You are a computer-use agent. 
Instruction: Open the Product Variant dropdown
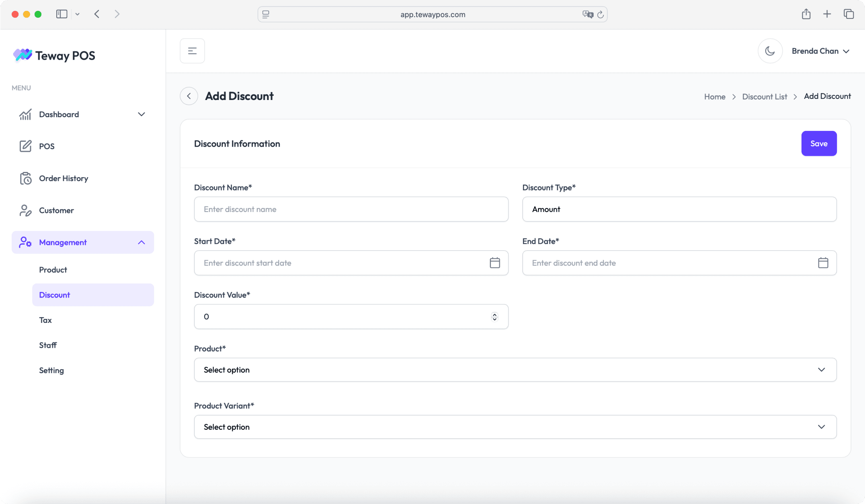pyautogui.click(x=515, y=426)
